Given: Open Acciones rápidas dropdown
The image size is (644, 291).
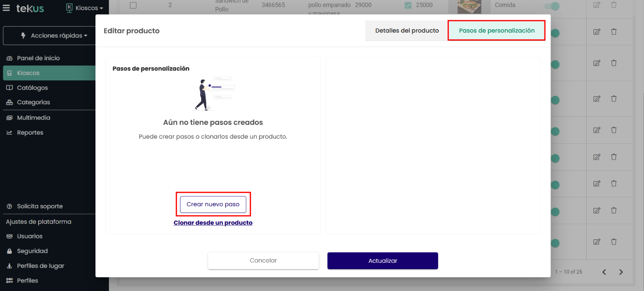Looking at the screenshot, I should pos(55,36).
